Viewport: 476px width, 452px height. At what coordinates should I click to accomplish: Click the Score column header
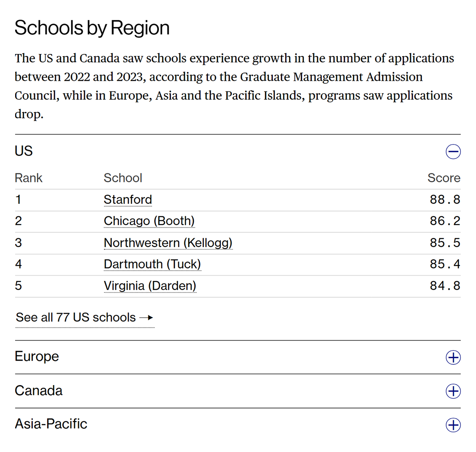point(444,178)
